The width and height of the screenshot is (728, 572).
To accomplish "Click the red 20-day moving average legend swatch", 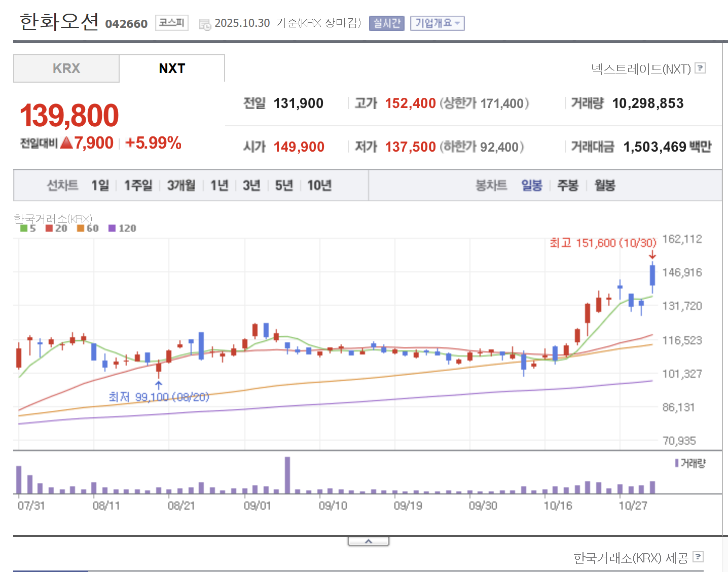I will 49,228.
